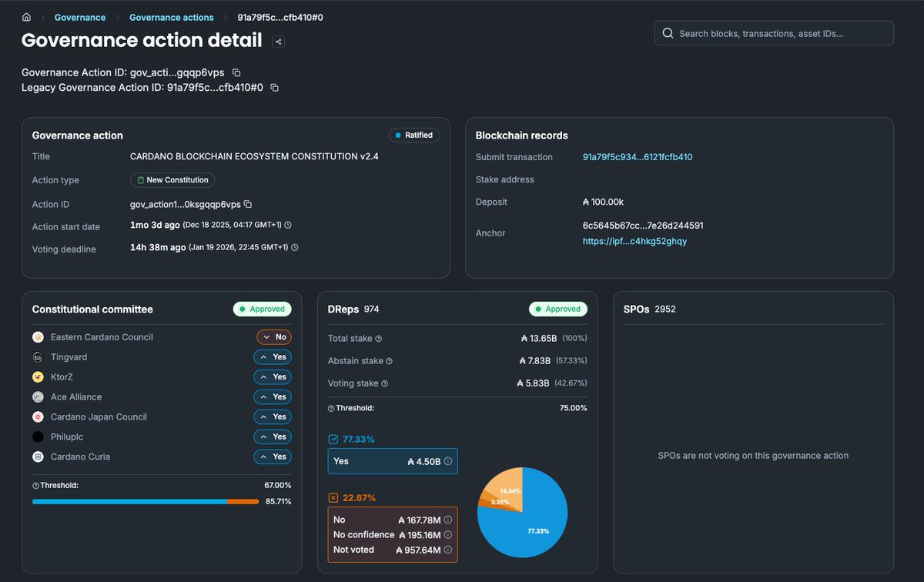This screenshot has width=924, height=582.
Task: Click info icon next to Abstain stake
Action: pyautogui.click(x=389, y=361)
